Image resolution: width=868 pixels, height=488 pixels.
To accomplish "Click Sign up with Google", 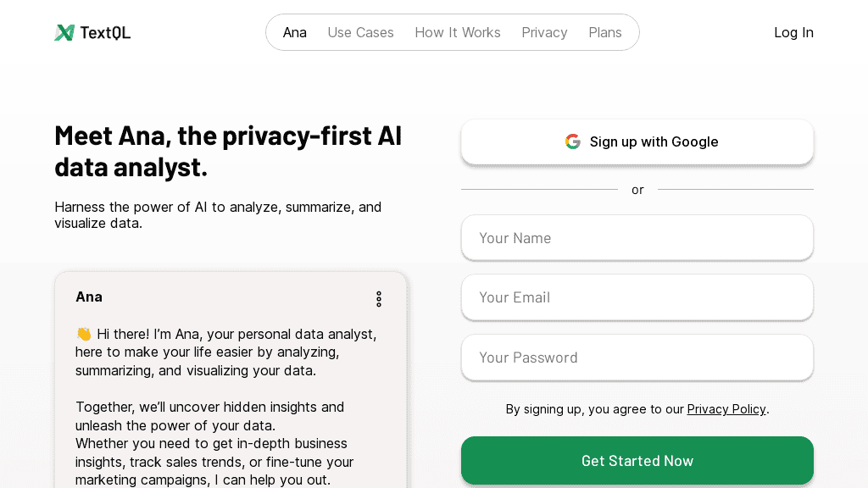I will pyautogui.click(x=637, y=141).
